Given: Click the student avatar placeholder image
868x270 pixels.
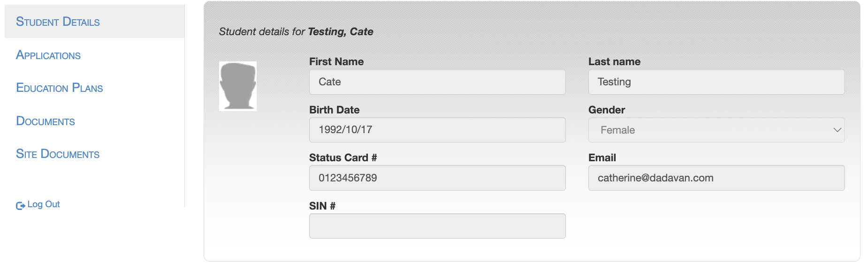Looking at the screenshot, I should point(238,86).
